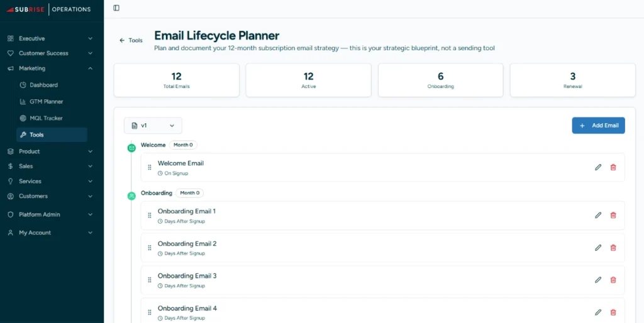
Task: Edit Onboarding Email 3 via pencil icon
Action: [598, 280]
